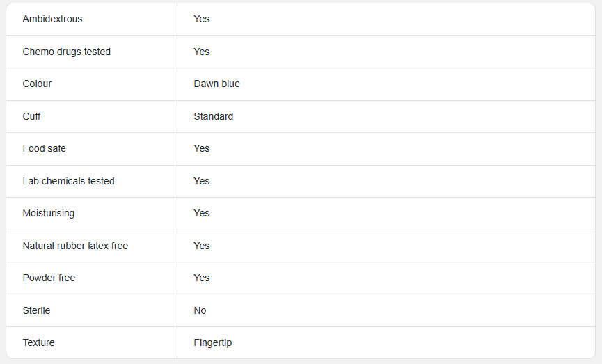Select the Chemo drugs tested label
This screenshot has height=364, width=602.
click(x=66, y=52)
